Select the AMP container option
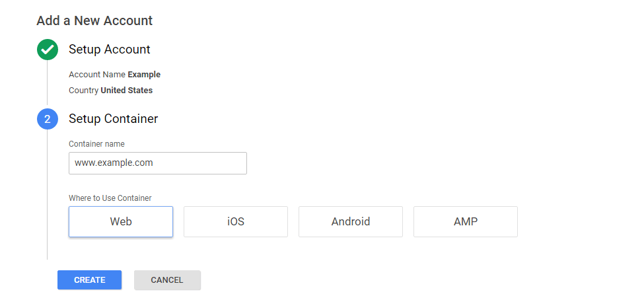 (466, 222)
